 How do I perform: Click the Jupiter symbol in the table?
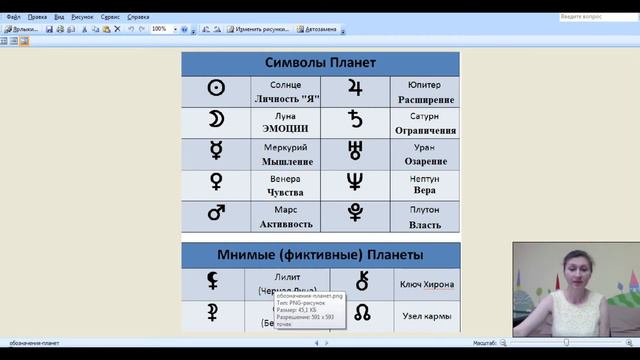[x=355, y=87]
